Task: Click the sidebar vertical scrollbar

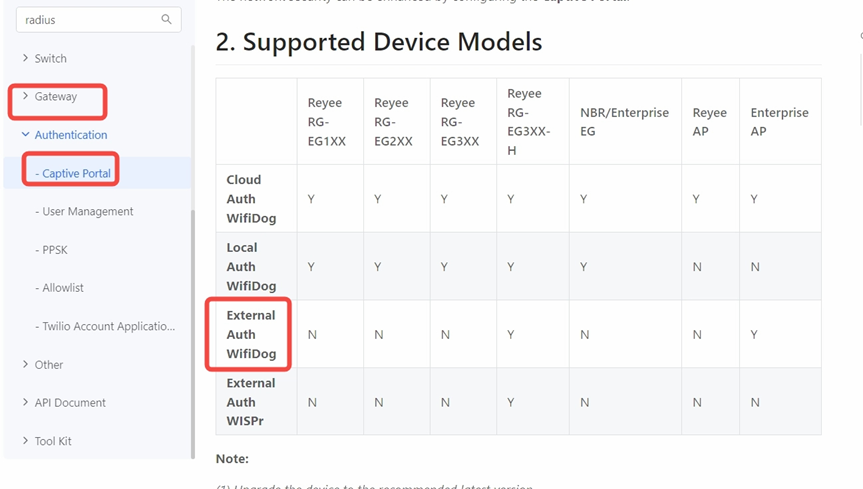Action: pyautogui.click(x=193, y=334)
